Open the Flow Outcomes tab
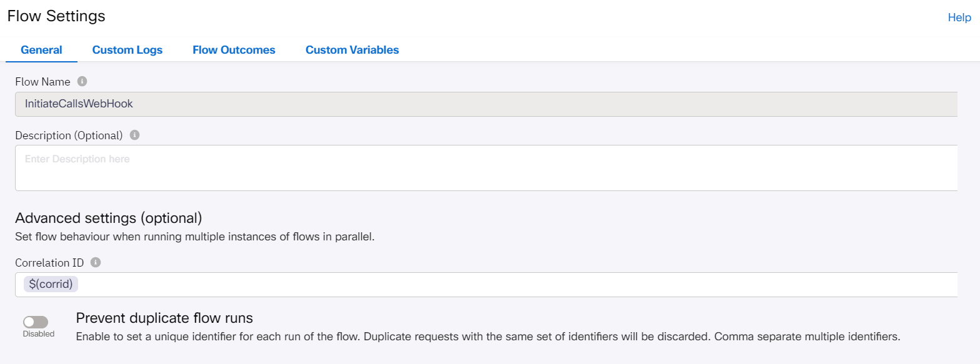980x364 pixels. 234,49
